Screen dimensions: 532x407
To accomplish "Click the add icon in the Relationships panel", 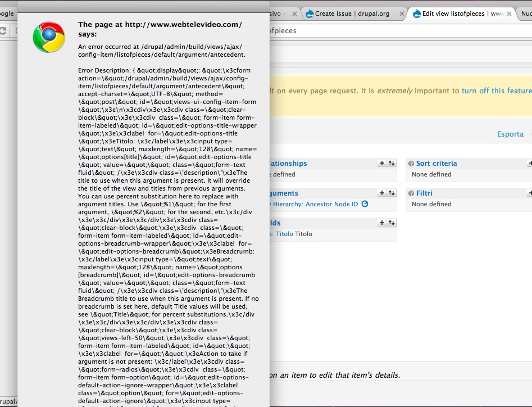I will point(382,163).
